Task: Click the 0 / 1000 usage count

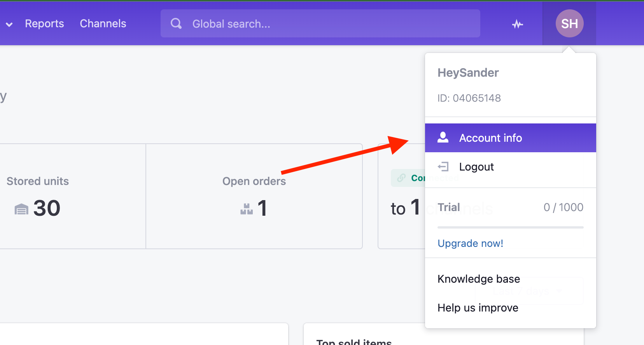Action: [x=563, y=207]
